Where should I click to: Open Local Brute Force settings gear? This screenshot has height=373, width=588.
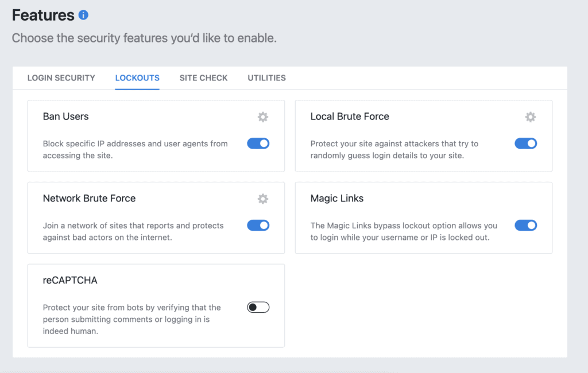[x=530, y=117]
